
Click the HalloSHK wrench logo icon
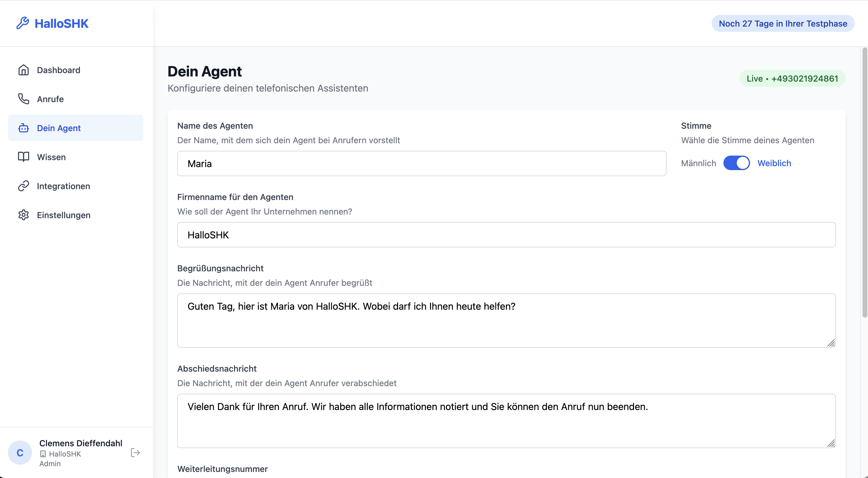pos(23,23)
